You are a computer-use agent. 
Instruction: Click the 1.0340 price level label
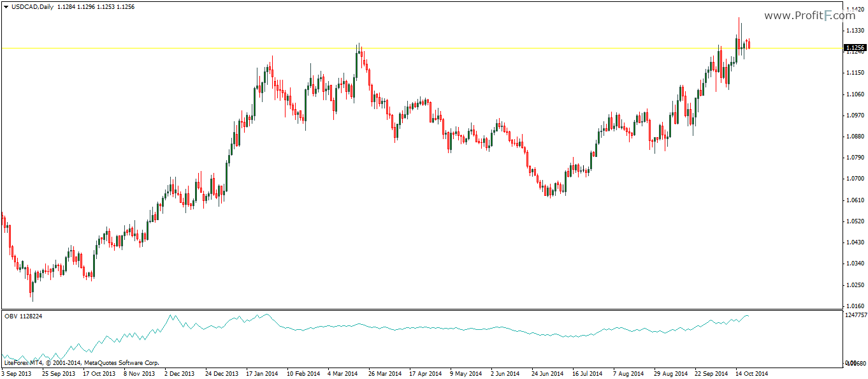click(854, 264)
